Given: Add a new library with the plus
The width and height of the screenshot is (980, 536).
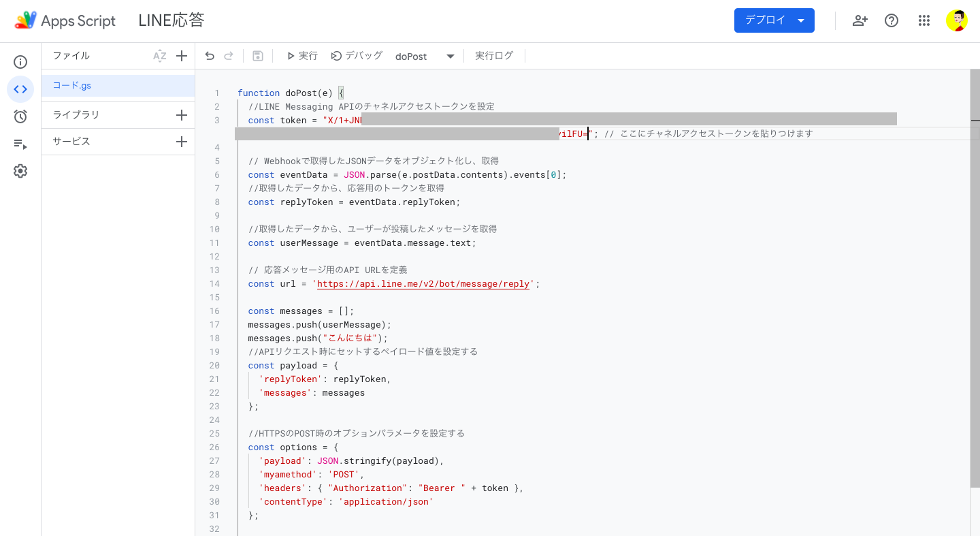Looking at the screenshot, I should [x=181, y=114].
